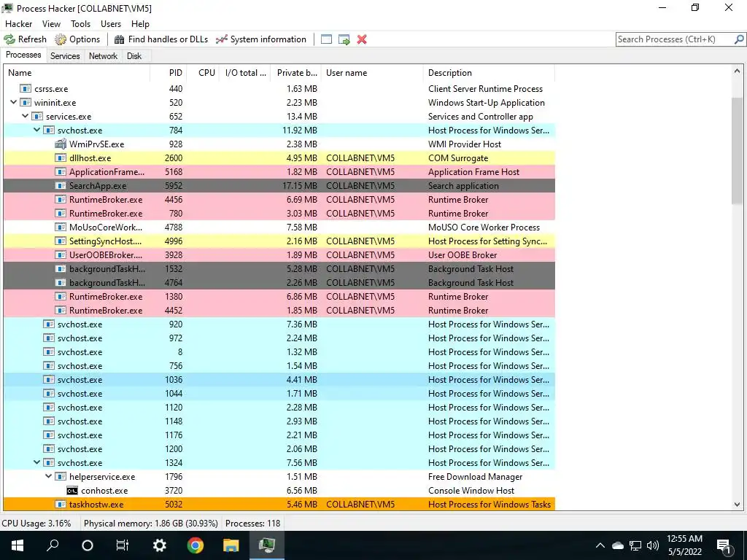747x560 pixels.
Task: Click the red X kill window icon
Action: (x=362, y=39)
